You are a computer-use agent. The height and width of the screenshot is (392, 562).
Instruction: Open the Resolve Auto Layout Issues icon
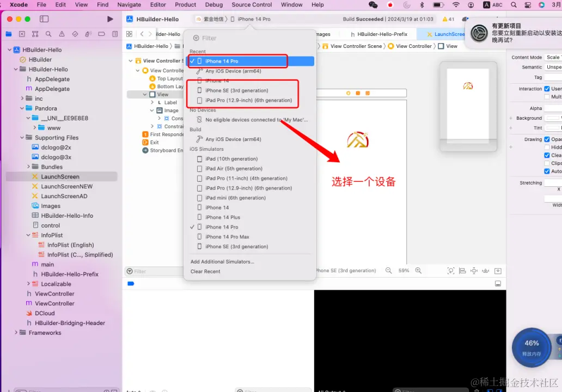click(486, 271)
